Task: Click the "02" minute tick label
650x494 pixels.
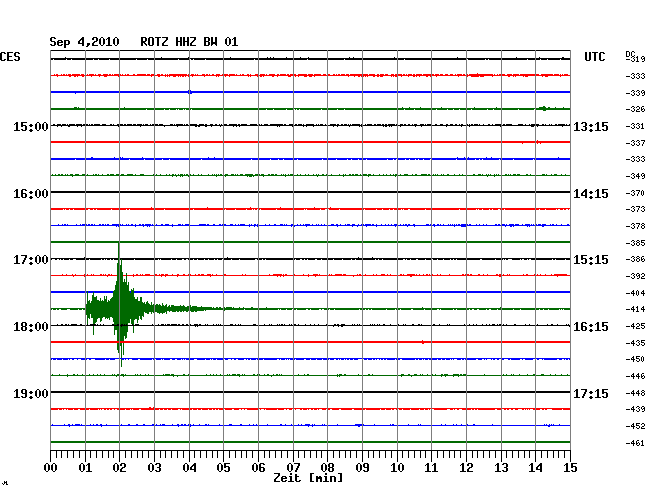Action: [119, 467]
